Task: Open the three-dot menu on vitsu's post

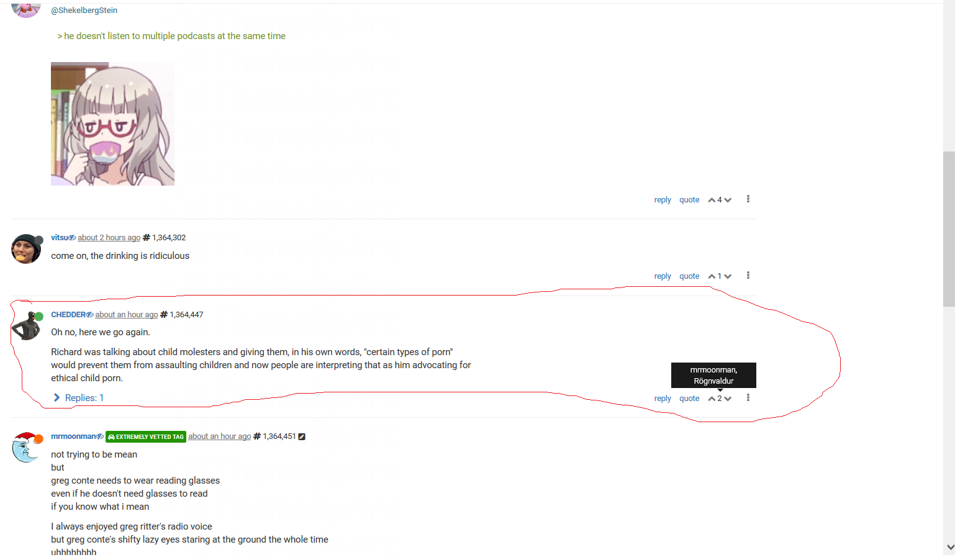Action: point(748,276)
